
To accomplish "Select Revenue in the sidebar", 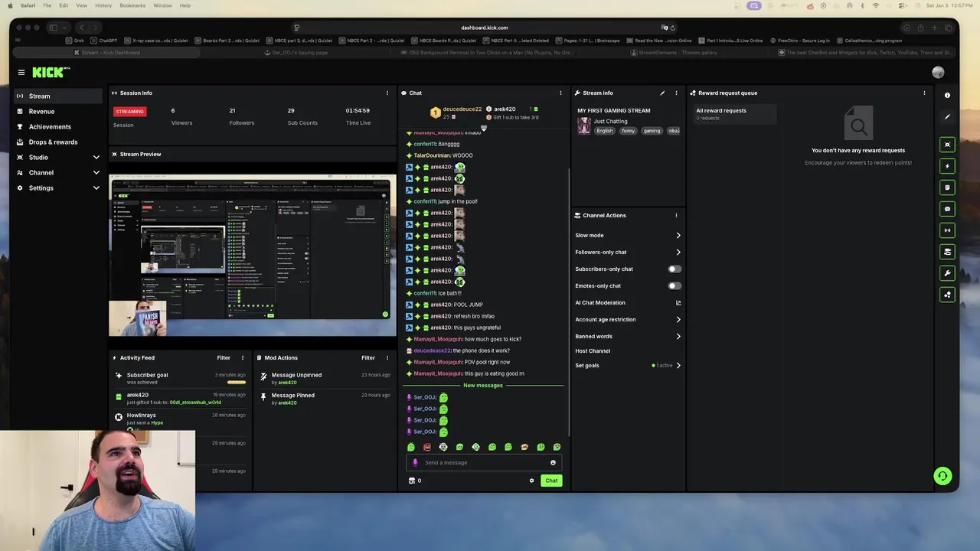I will click(58, 112).
